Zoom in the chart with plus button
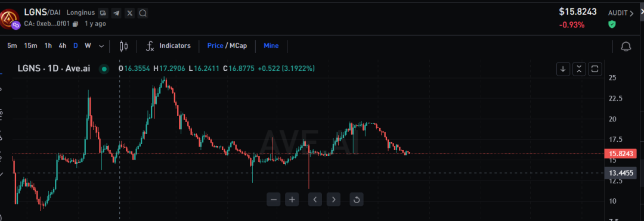644x221 pixels. coord(292,200)
